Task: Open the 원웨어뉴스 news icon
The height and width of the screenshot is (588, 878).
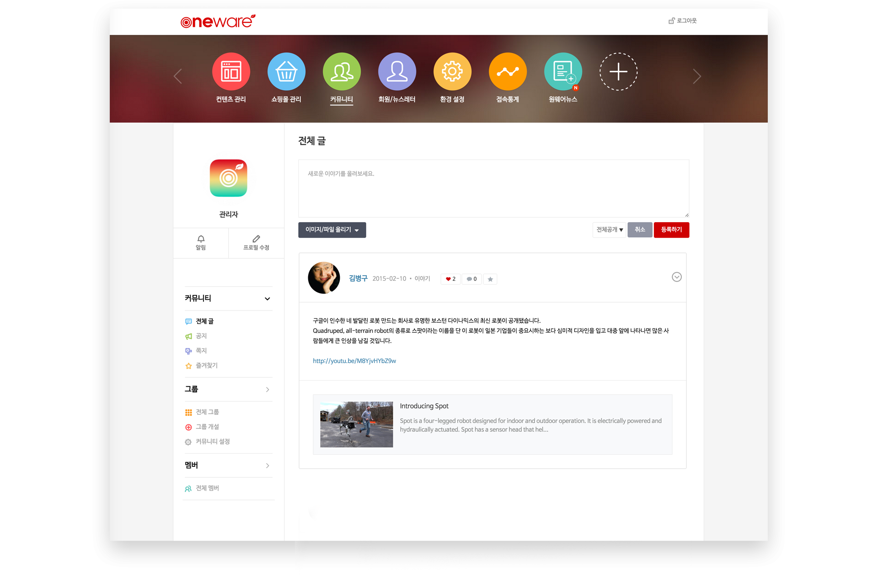Action: point(563,72)
